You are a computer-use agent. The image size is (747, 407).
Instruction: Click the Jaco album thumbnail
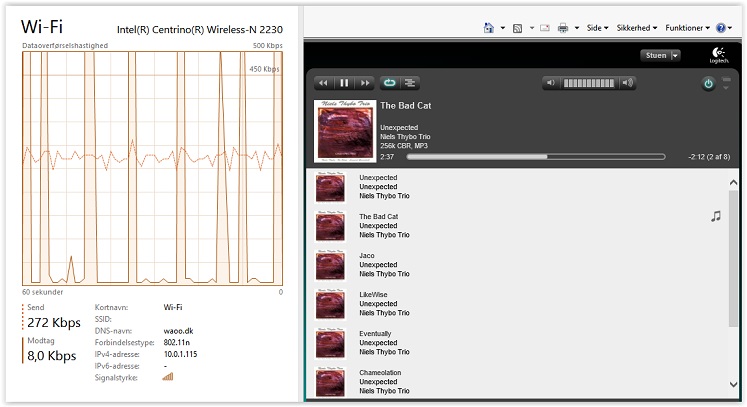[330, 265]
